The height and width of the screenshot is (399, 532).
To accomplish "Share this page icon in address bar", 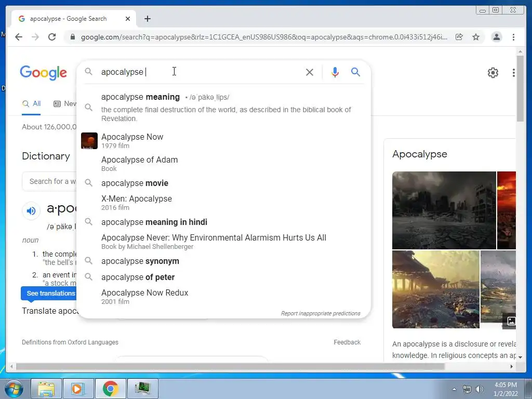I will click(x=459, y=37).
